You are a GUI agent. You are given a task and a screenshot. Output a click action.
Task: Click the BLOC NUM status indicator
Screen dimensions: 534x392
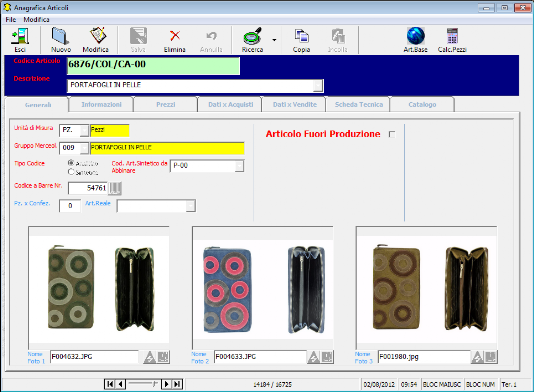click(480, 385)
